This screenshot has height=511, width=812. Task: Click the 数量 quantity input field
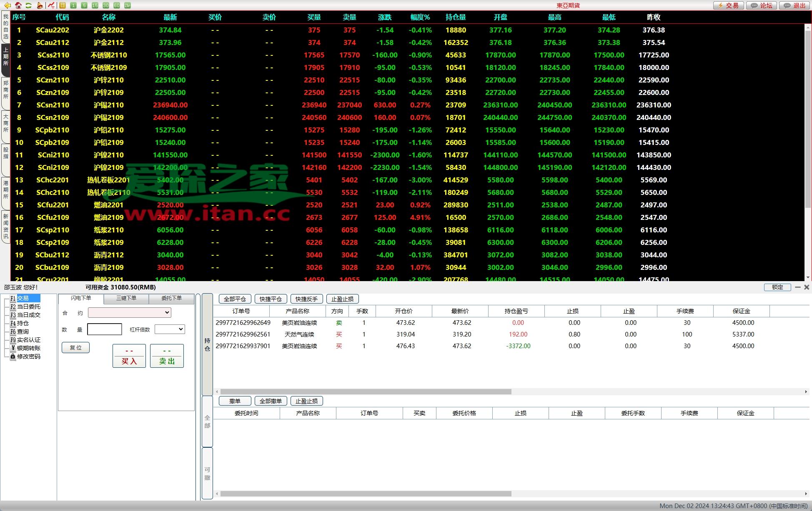(x=105, y=329)
